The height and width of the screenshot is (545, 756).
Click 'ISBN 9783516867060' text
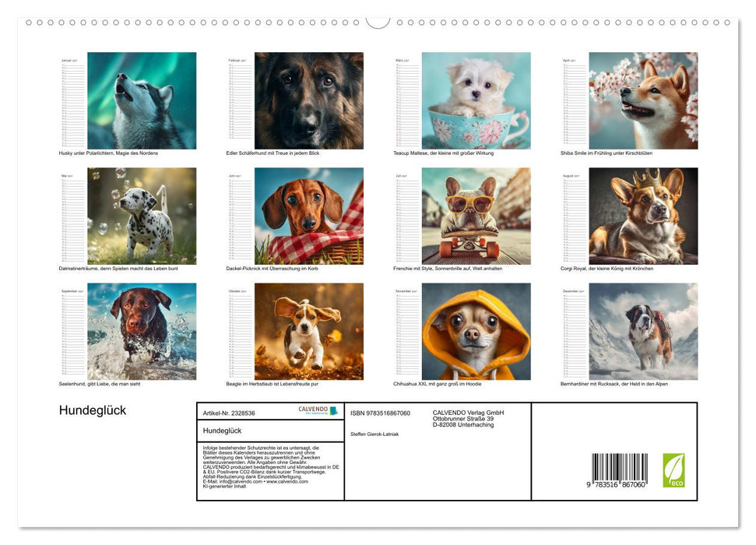[x=381, y=413]
